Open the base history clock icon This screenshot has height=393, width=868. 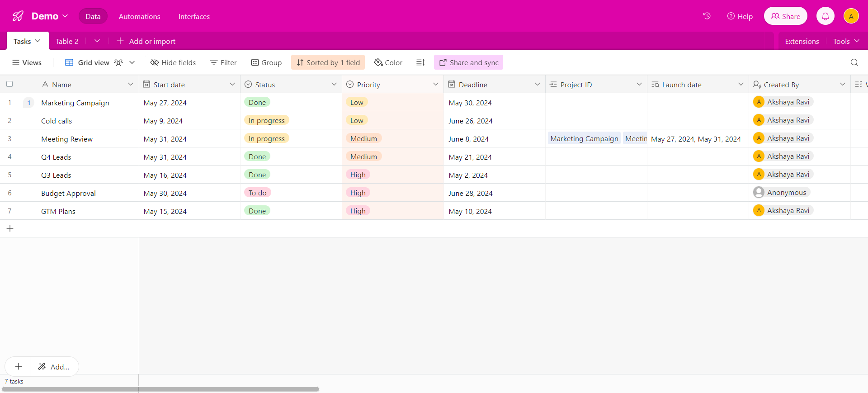707,16
